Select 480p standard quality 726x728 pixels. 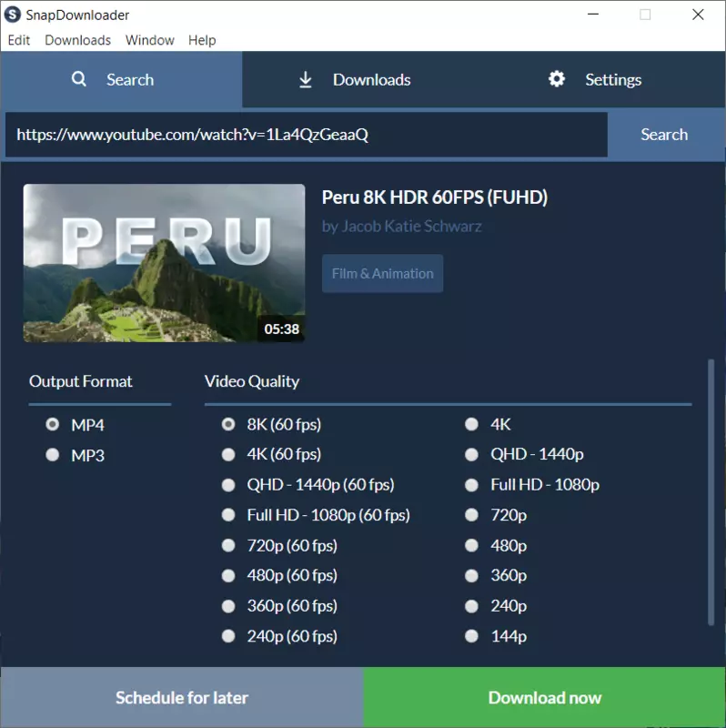[x=471, y=545]
